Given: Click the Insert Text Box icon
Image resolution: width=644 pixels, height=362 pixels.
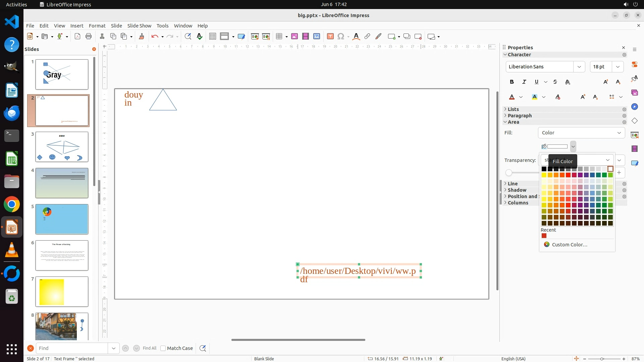Looking at the screenshot, I should point(330,37).
